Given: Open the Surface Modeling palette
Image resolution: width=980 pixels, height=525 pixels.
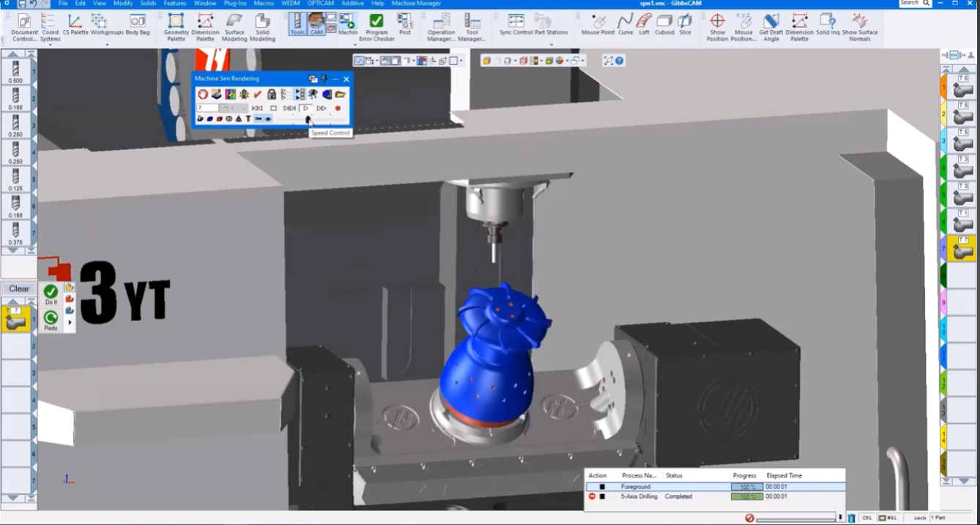Looking at the screenshot, I should pos(234,26).
